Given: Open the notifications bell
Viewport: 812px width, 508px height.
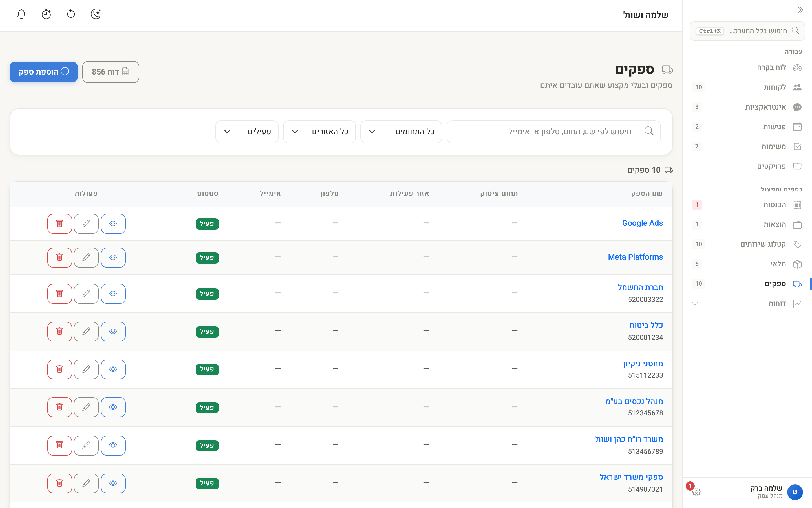Looking at the screenshot, I should [x=21, y=14].
